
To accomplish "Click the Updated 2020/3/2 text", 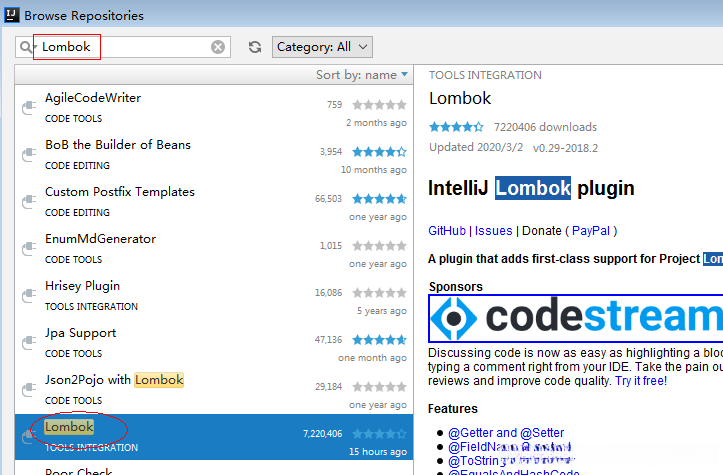I will (x=476, y=147).
